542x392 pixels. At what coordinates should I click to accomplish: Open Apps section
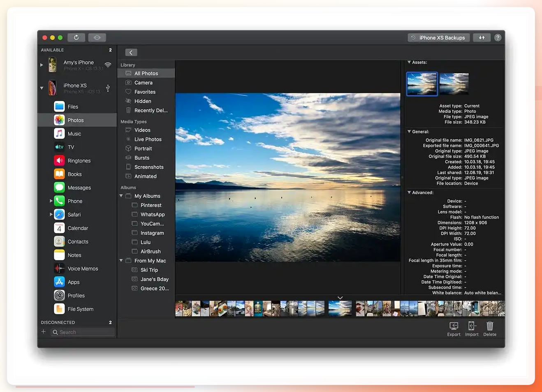click(78, 282)
